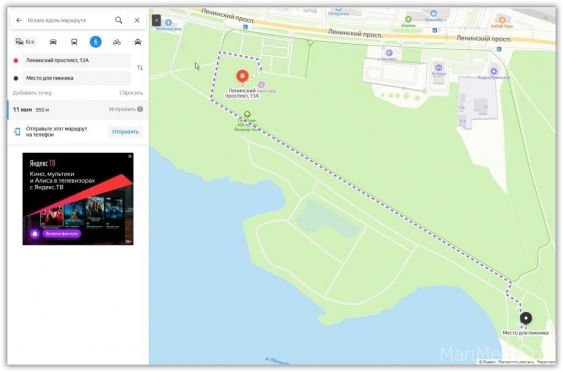
Task: Click 'Исправить' to report route issue
Action: (x=122, y=109)
